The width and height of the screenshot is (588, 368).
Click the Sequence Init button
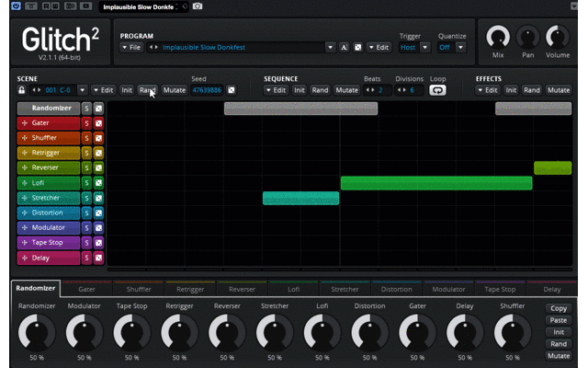pos(299,90)
